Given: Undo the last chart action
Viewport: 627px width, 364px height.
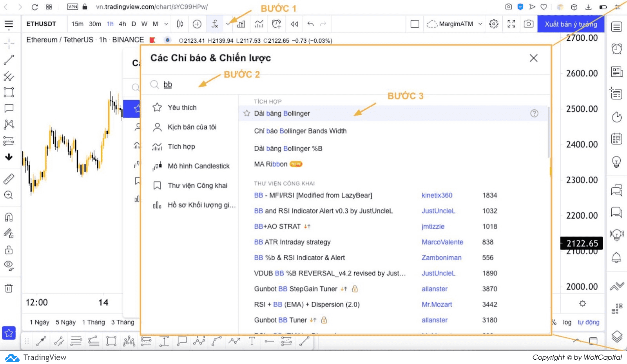Looking at the screenshot, I should pyautogui.click(x=310, y=24).
